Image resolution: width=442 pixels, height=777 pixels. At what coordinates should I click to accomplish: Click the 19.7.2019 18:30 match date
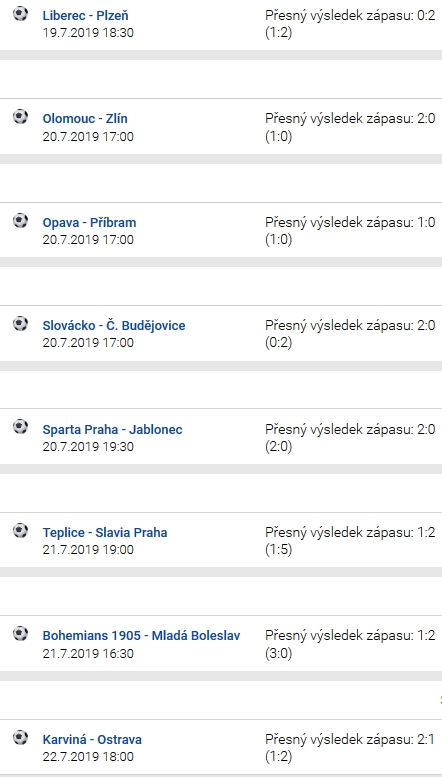(x=88, y=33)
